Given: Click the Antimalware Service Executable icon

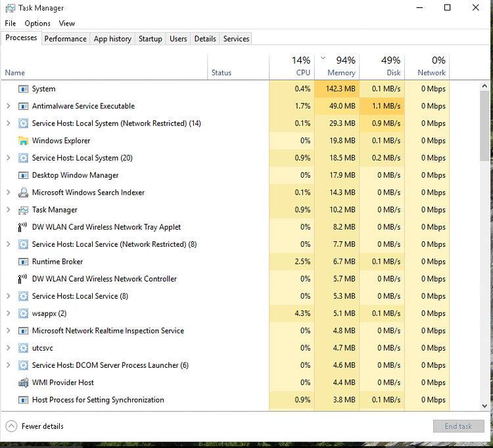Looking at the screenshot, I should [23, 107].
